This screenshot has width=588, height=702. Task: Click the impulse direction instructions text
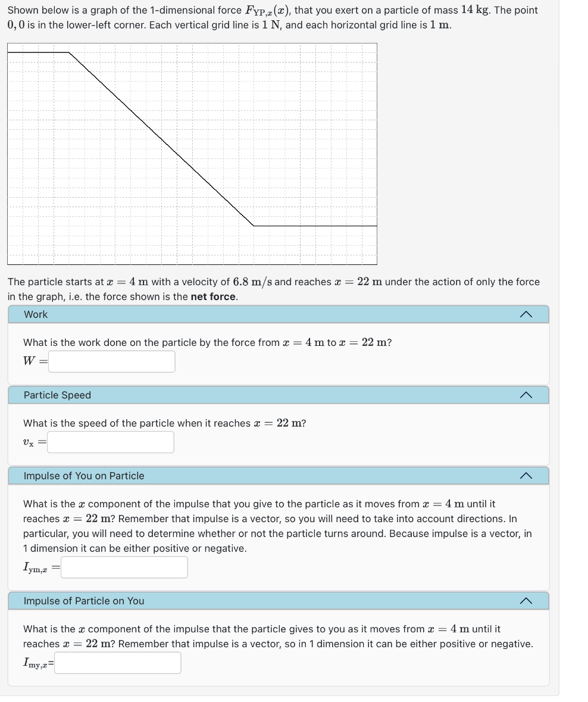[x=280, y=526]
